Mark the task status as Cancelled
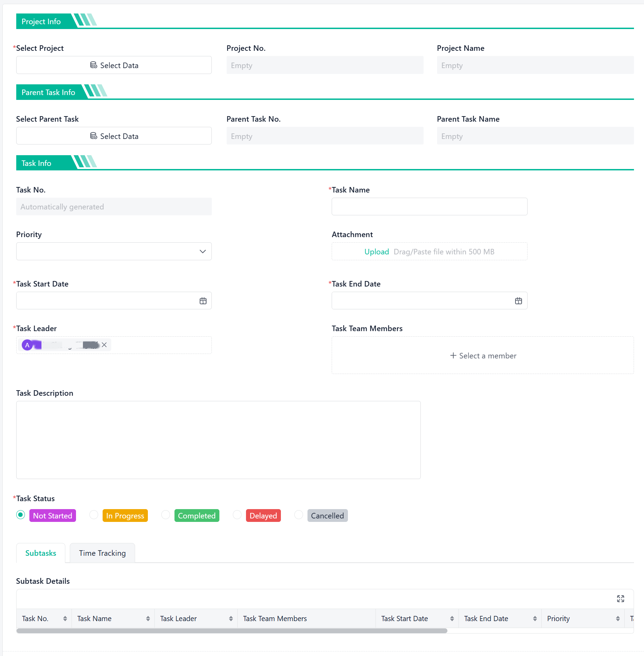The image size is (644, 656). pyautogui.click(x=299, y=515)
